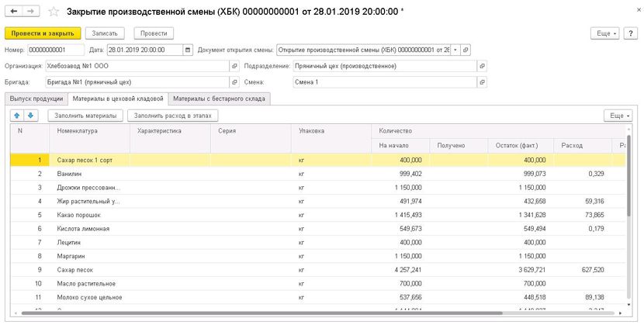
Task: Add document to favorites with star icon
Action: pyautogui.click(x=54, y=12)
